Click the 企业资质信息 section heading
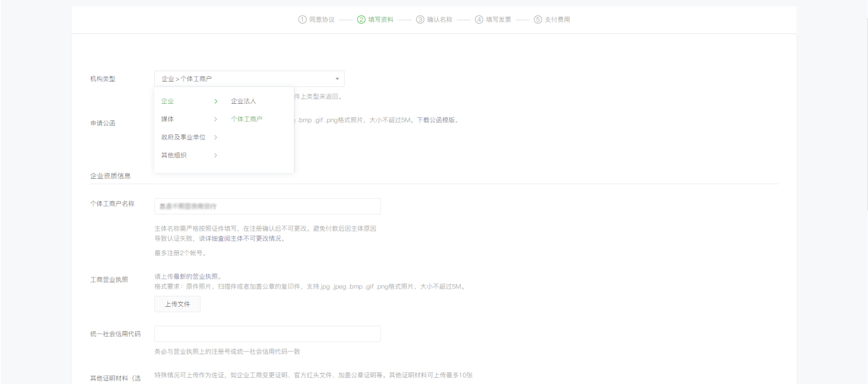The image size is (868, 384). [110, 176]
